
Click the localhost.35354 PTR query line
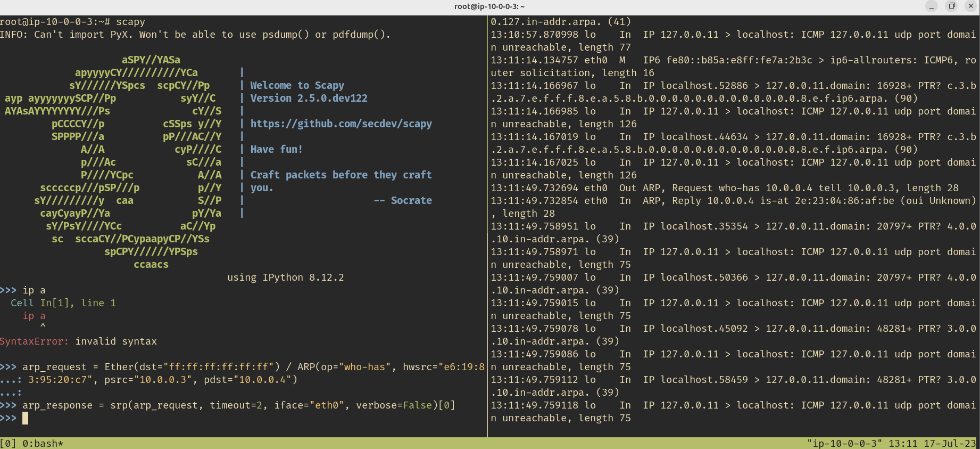click(734, 232)
